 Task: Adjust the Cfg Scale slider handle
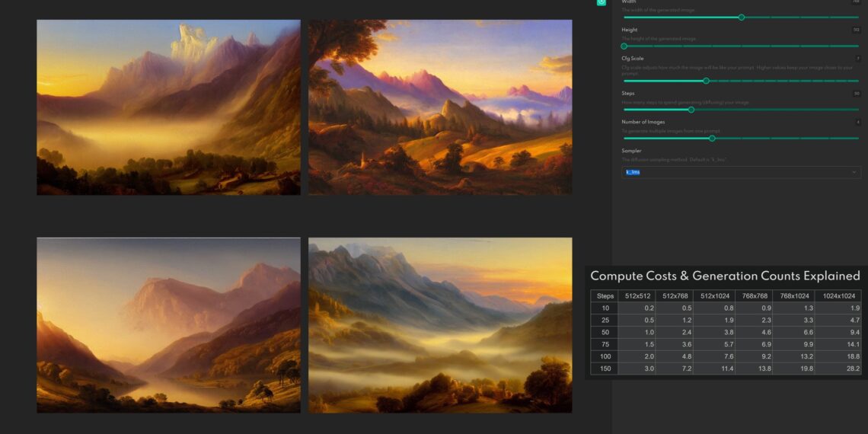tap(706, 81)
